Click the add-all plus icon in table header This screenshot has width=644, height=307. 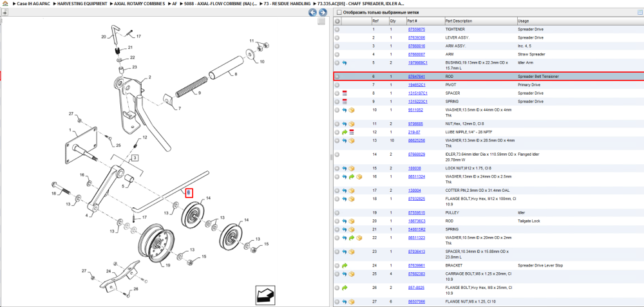point(337,21)
